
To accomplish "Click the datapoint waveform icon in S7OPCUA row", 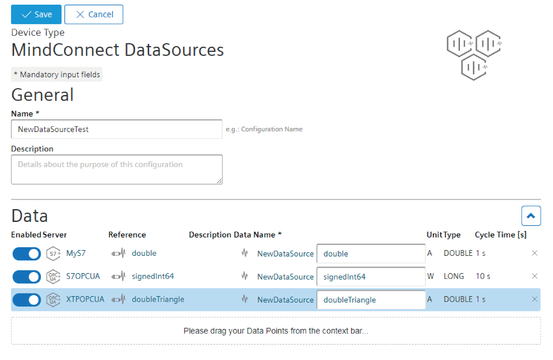I will (x=245, y=276).
